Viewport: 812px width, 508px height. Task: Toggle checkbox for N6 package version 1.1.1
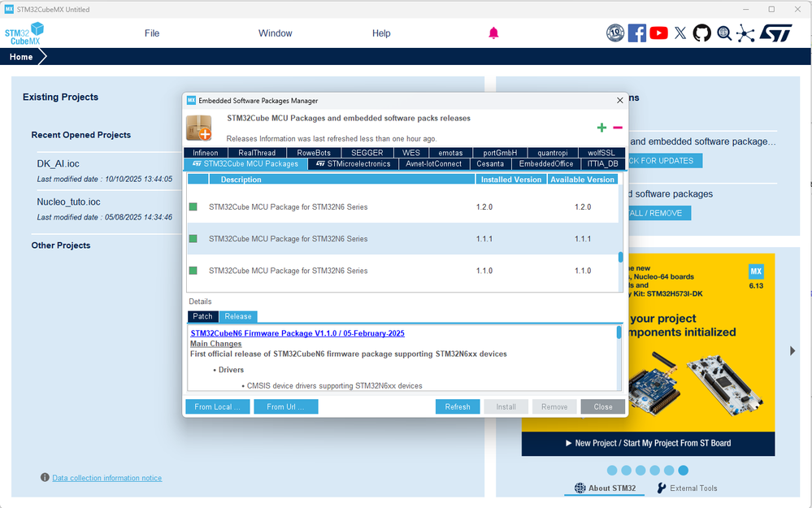coord(193,239)
